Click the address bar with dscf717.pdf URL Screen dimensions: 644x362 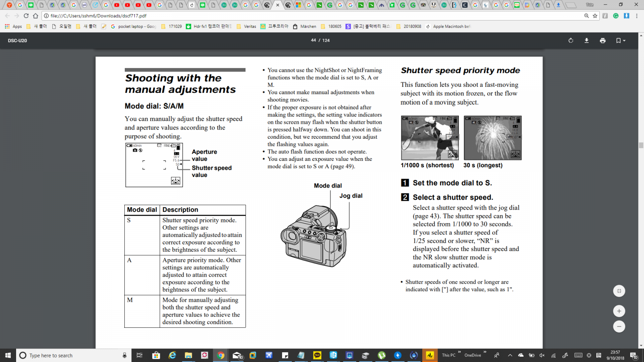[x=282, y=16]
